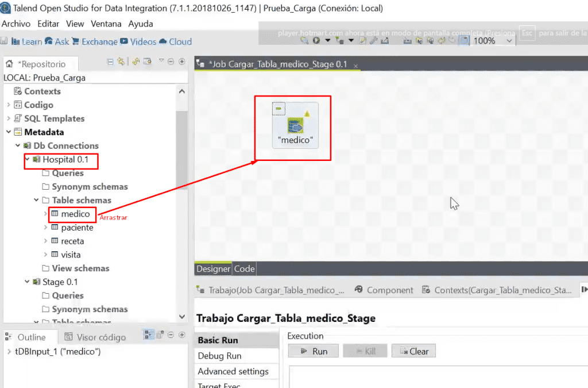Viewport: 588px width, 388px height.
Task: Open the Exchange shopping cart link
Action: coord(95,41)
